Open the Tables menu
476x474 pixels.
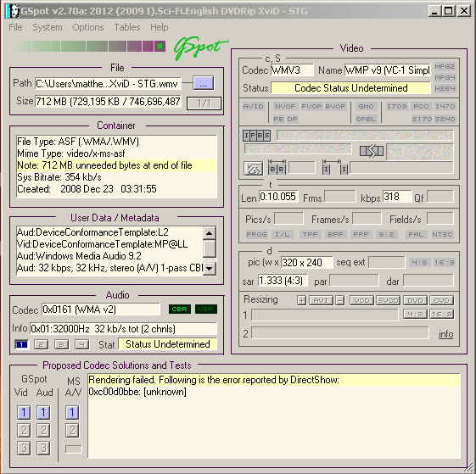127,27
